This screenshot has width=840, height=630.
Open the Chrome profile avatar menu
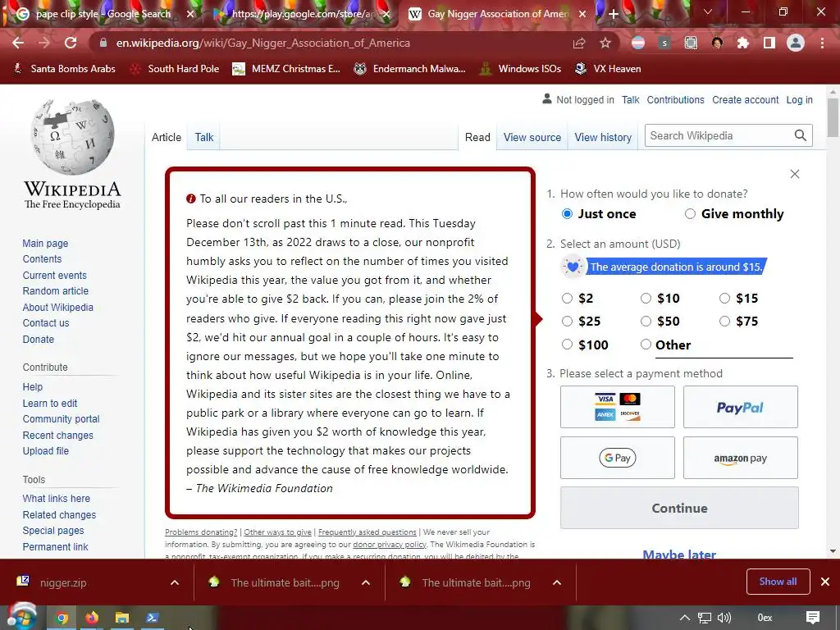click(x=796, y=43)
